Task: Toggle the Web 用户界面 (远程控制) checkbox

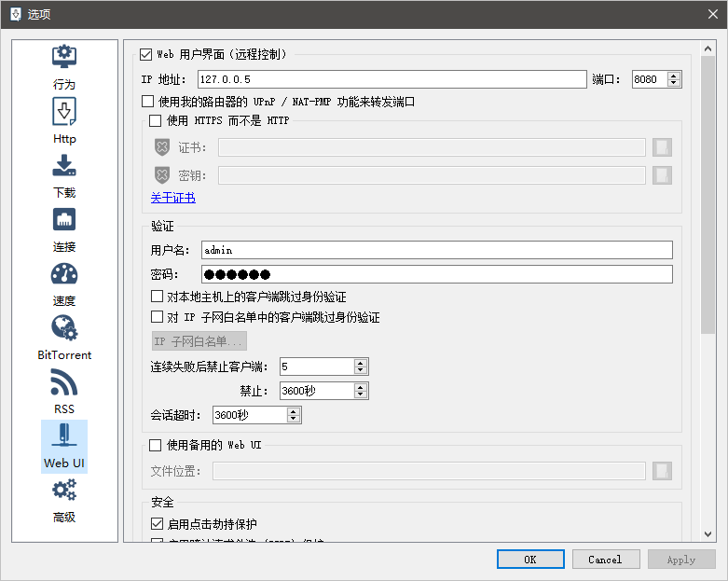Action: pos(145,54)
